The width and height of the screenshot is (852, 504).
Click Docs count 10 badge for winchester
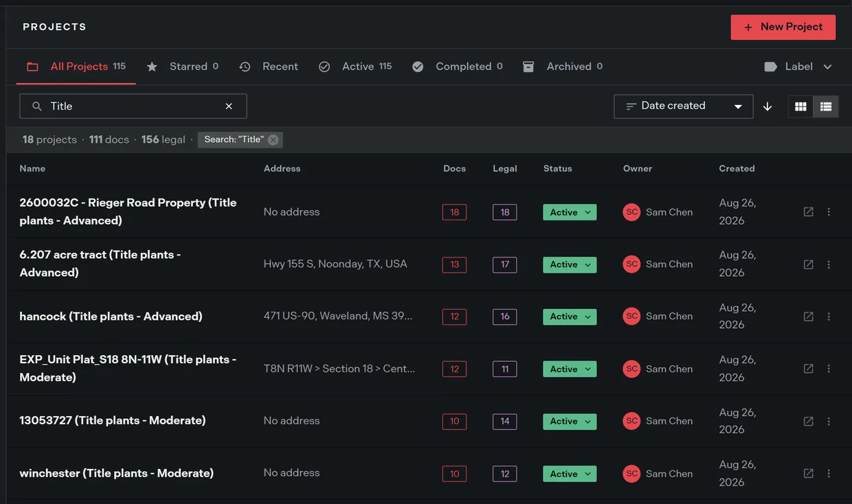point(454,473)
